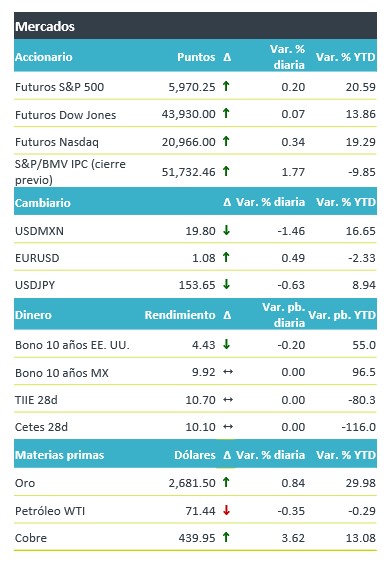Select the Cambiario section header

(x=43, y=203)
